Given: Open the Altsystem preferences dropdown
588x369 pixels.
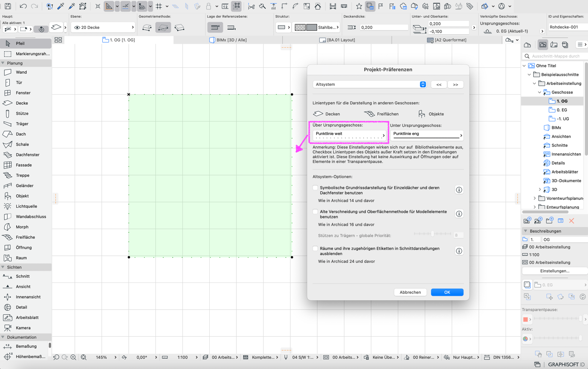Looking at the screenshot, I should pos(369,84).
